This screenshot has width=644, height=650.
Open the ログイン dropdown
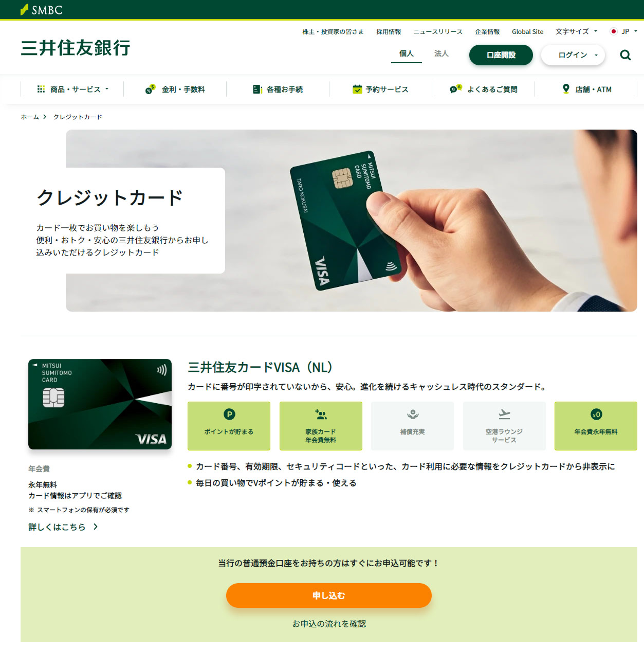tap(573, 55)
